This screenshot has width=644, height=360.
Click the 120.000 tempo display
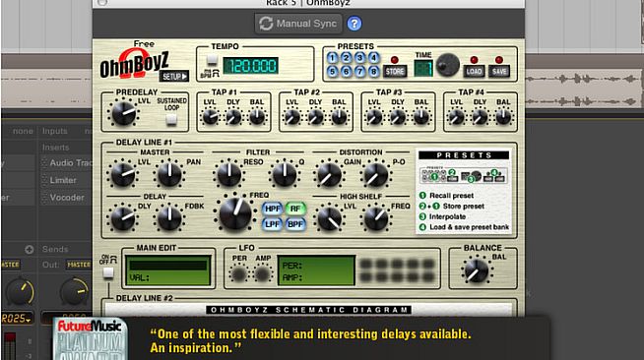click(x=250, y=66)
